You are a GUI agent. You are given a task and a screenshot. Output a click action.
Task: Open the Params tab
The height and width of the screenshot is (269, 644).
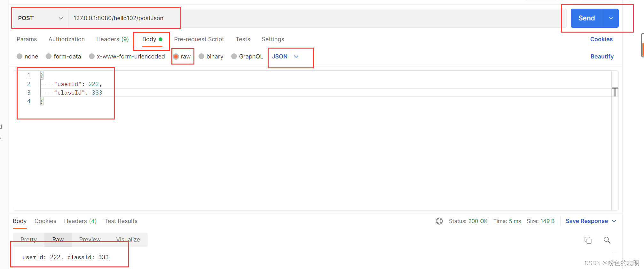pos(27,39)
